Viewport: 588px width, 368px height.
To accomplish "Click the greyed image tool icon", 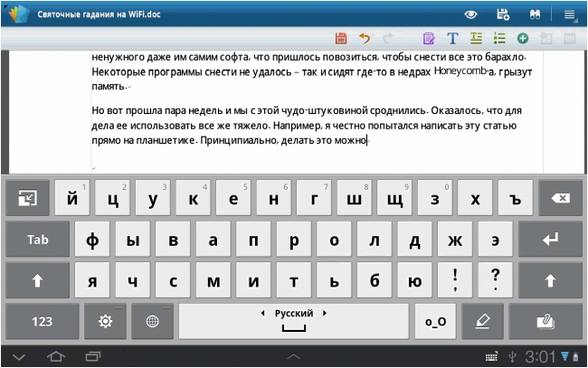I will (546, 38).
